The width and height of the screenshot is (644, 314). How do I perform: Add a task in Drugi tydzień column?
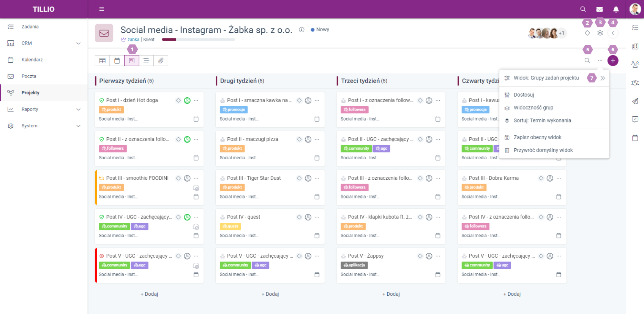coord(270,294)
